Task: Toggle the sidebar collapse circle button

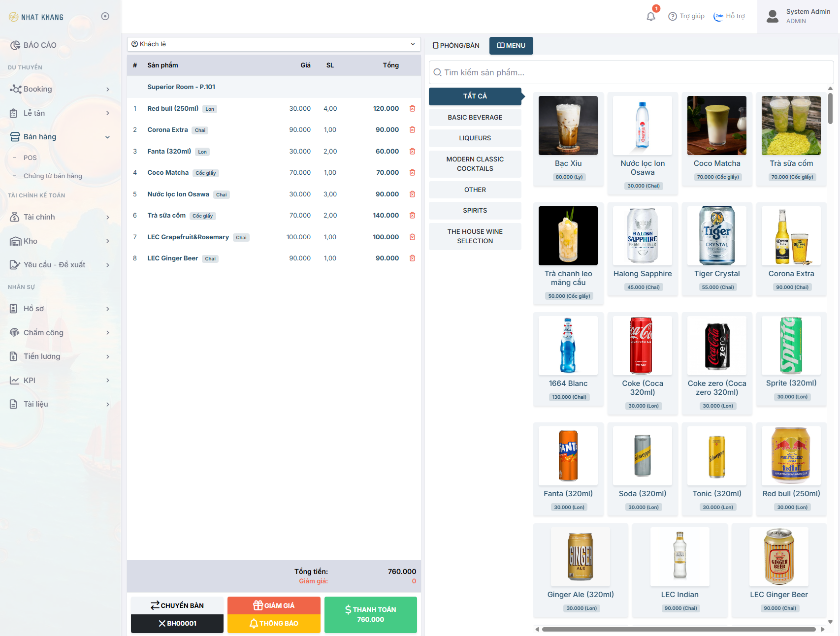Action: 105,16
